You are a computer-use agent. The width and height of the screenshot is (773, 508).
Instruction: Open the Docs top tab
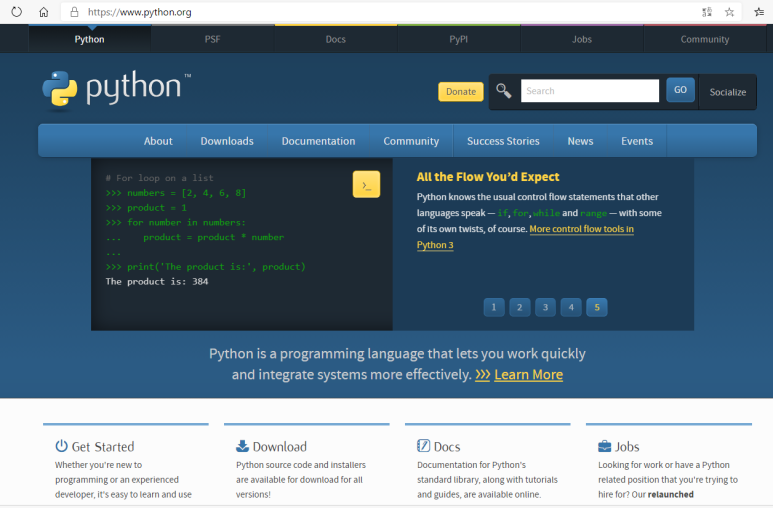[336, 39]
